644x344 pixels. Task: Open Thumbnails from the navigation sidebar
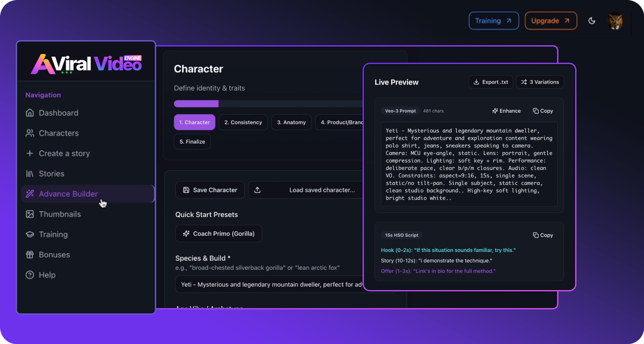tap(59, 214)
